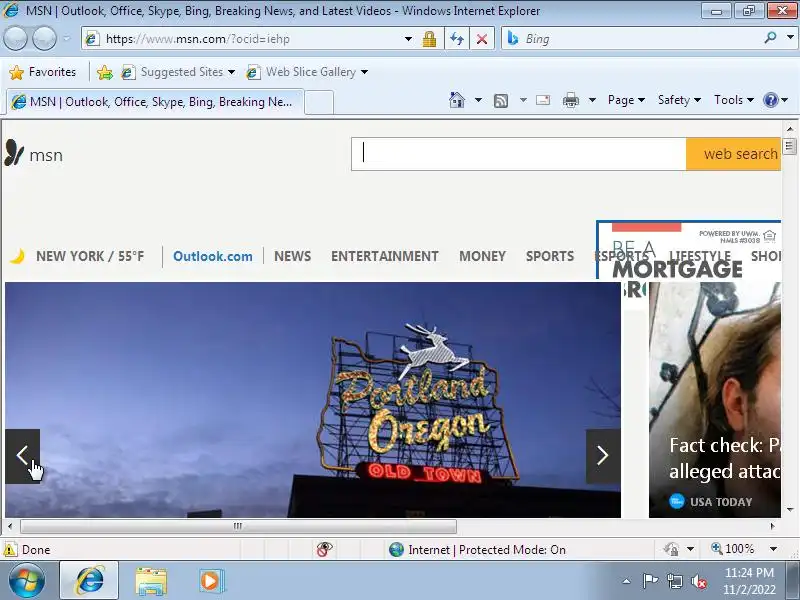Go to previous carousel slide
This screenshot has width=800, height=600.
[22, 456]
